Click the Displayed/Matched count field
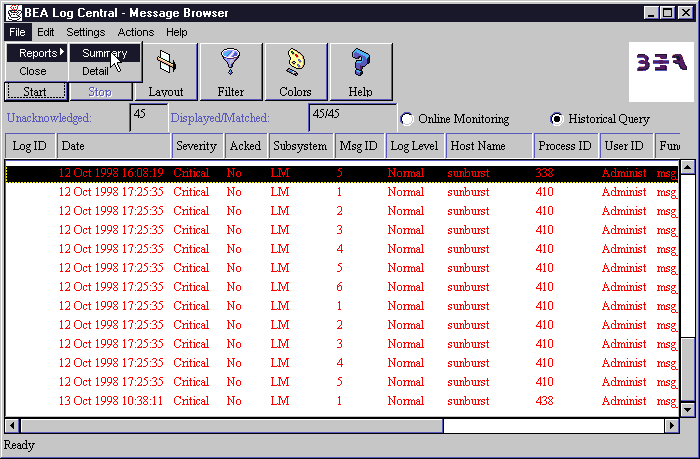Screen dimensions: 700x459 (x=352, y=117)
